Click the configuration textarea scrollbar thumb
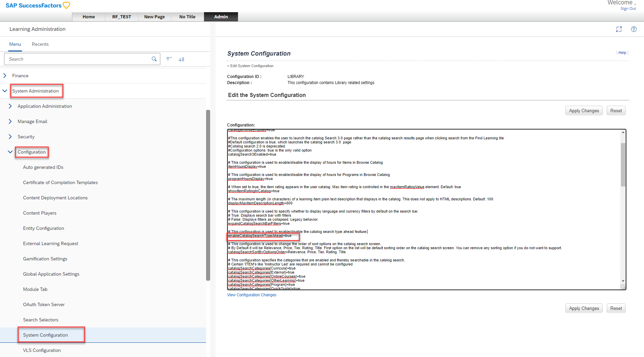The width and height of the screenshot is (644, 357). coord(623,164)
